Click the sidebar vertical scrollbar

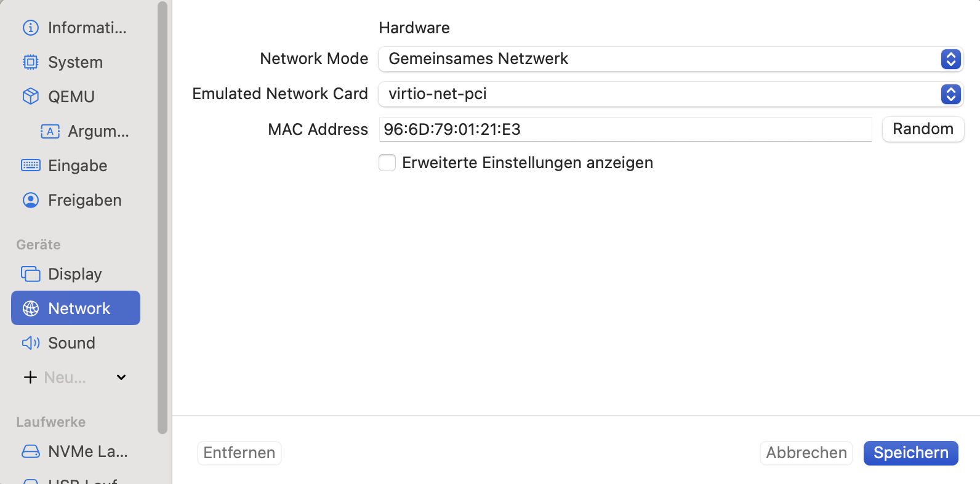click(163, 216)
